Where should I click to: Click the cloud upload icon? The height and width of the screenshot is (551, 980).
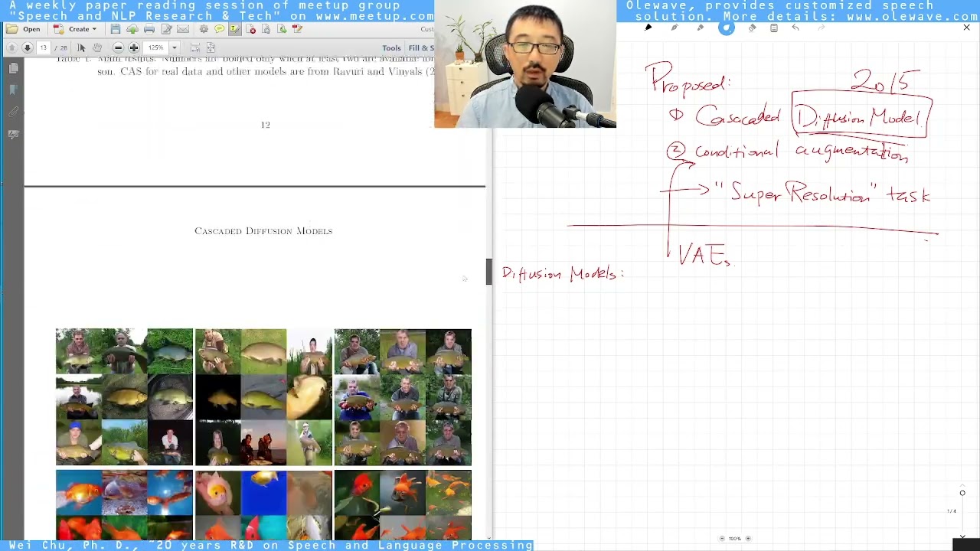point(132,29)
